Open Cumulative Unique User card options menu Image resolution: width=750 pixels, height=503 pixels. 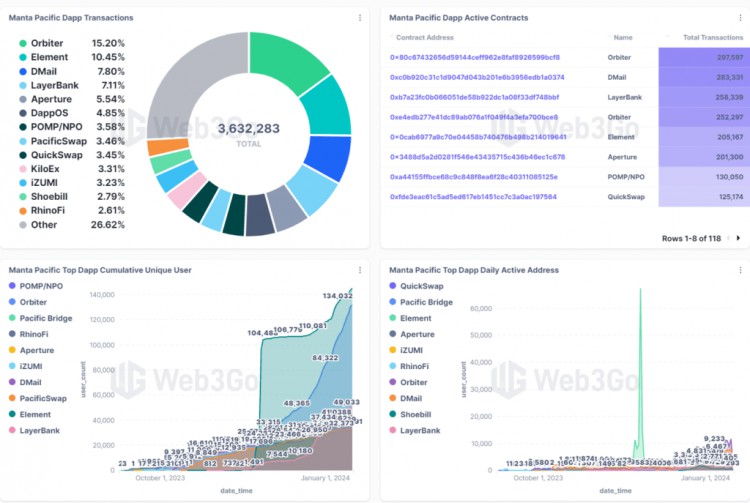tap(360, 270)
